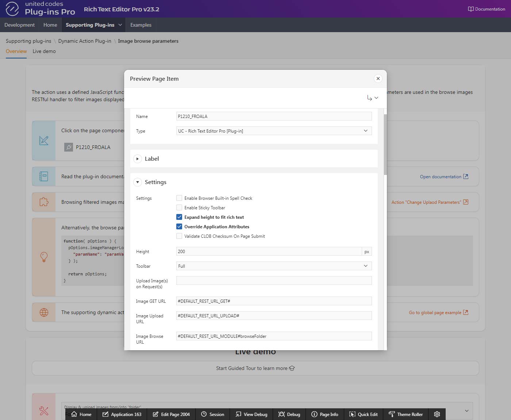
Task: Click the View Debug icon in developer toolbar
Action: coord(238,414)
